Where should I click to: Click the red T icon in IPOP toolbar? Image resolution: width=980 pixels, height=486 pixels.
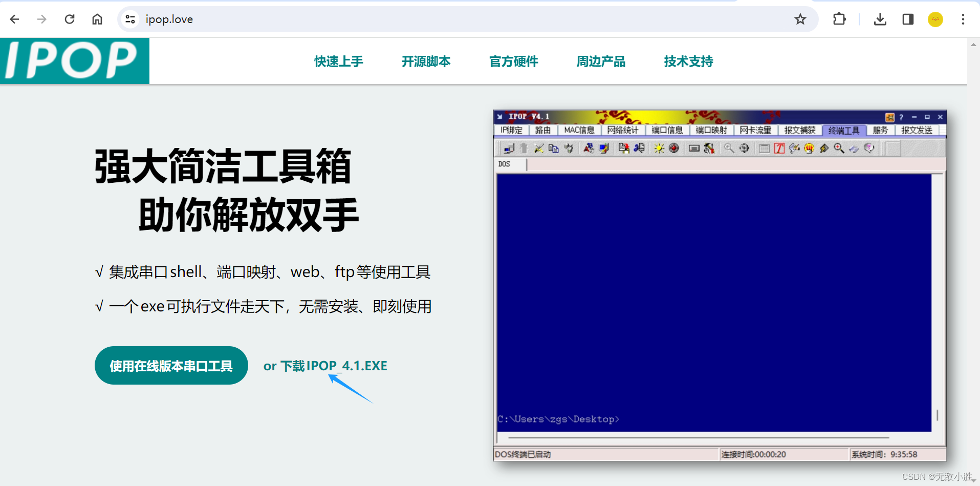coord(779,149)
